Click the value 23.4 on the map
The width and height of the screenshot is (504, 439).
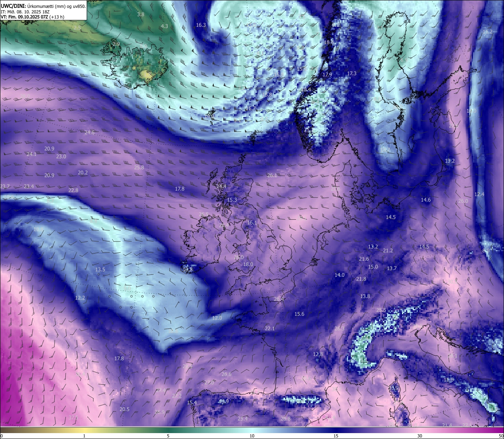[29, 186]
